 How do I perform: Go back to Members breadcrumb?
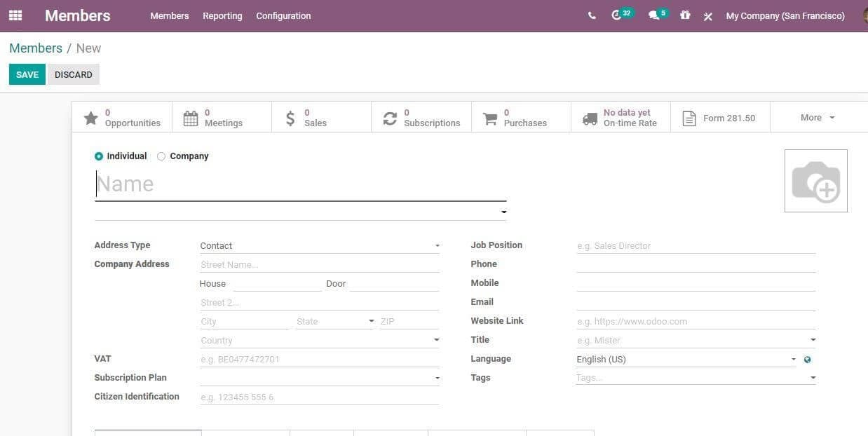[36, 48]
